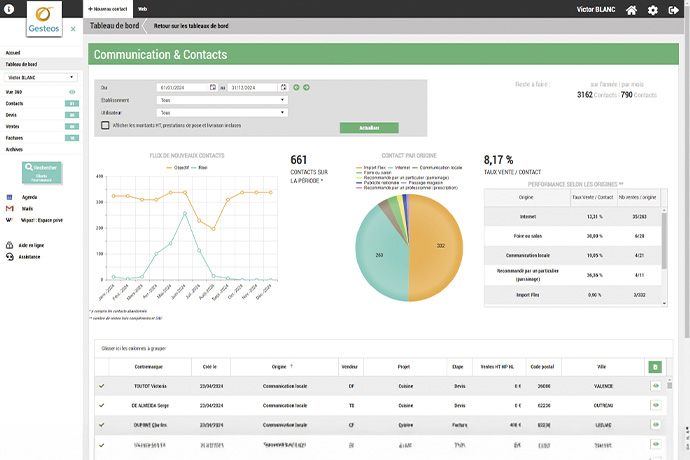Switch to the Web tab
The width and height of the screenshot is (690, 460).
[142, 7]
